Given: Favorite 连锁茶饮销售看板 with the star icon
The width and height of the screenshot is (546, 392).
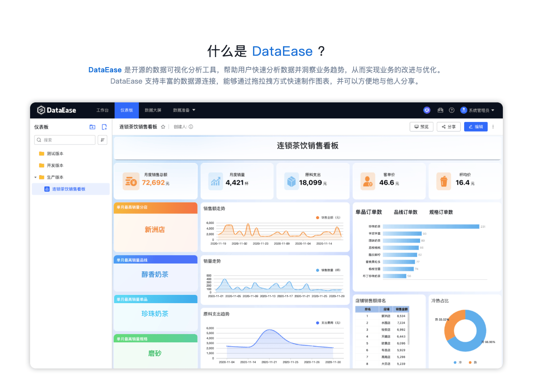Looking at the screenshot, I should click(163, 127).
